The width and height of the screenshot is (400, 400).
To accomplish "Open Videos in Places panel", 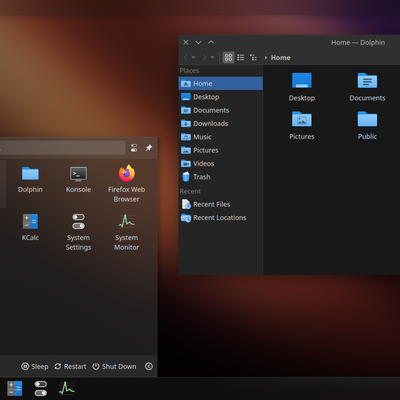I will (x=221, y=163).
